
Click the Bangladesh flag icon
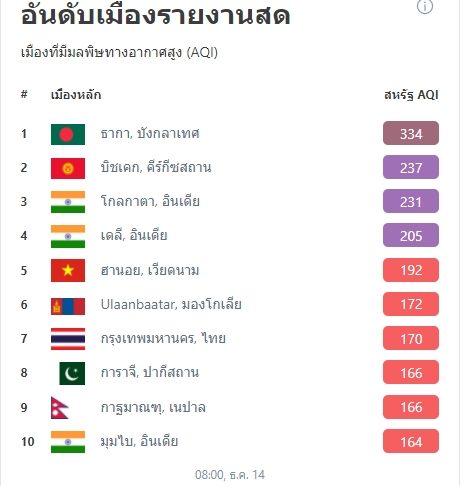[68, 134]
